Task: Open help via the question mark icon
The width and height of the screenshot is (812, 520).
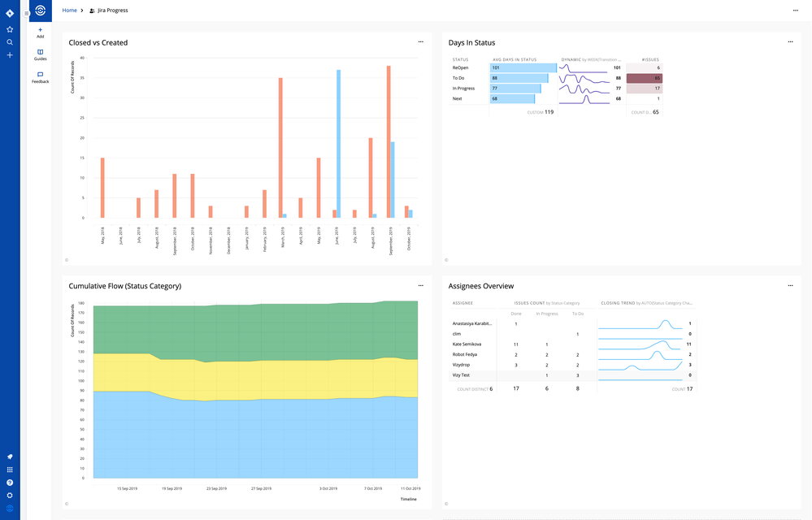Action: click(9, 483)
